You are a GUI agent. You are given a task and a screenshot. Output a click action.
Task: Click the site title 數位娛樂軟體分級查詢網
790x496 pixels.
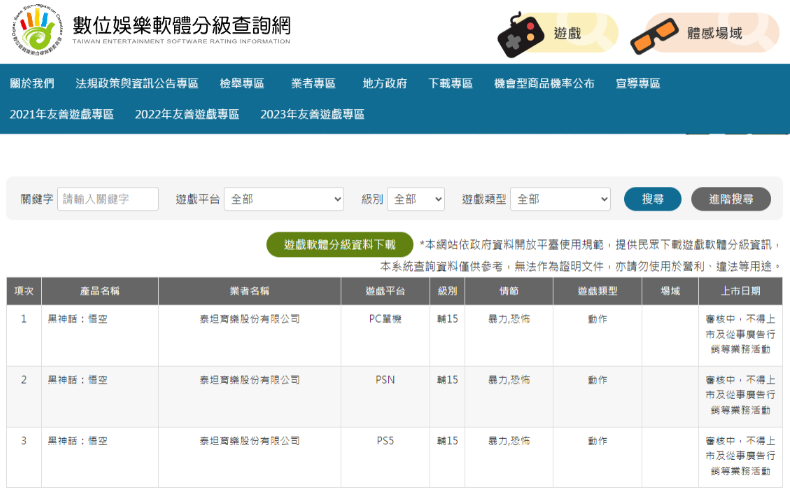181,25
